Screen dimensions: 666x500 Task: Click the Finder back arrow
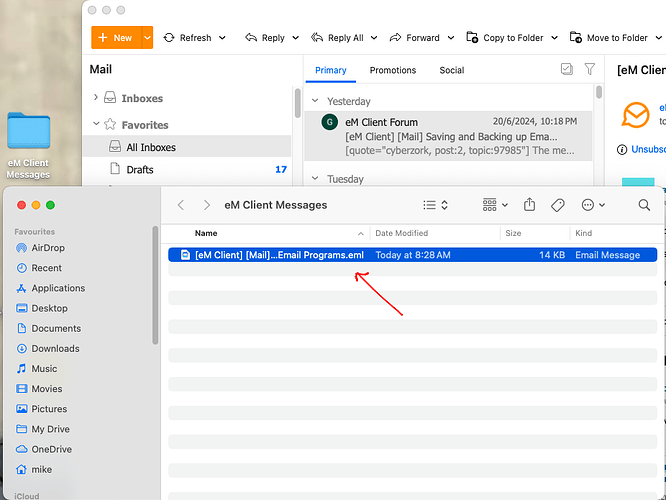pyautogui.click(x=181, y=205)
